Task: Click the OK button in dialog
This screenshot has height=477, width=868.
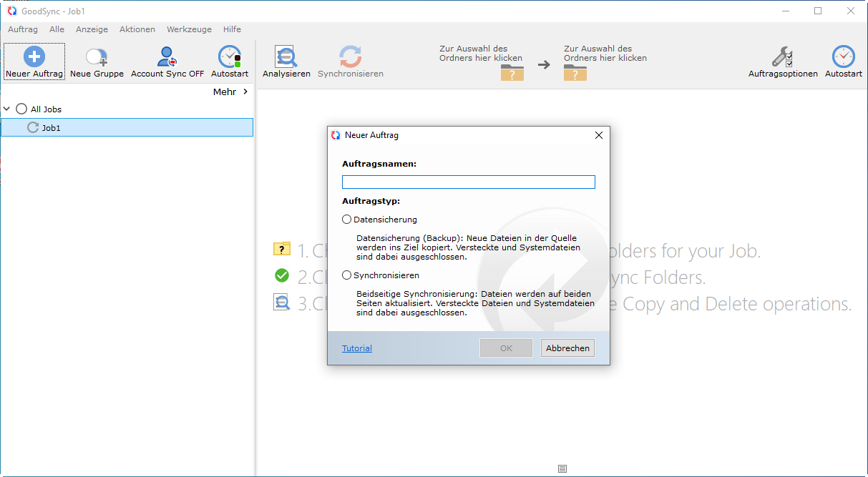Action: point(506,348)
